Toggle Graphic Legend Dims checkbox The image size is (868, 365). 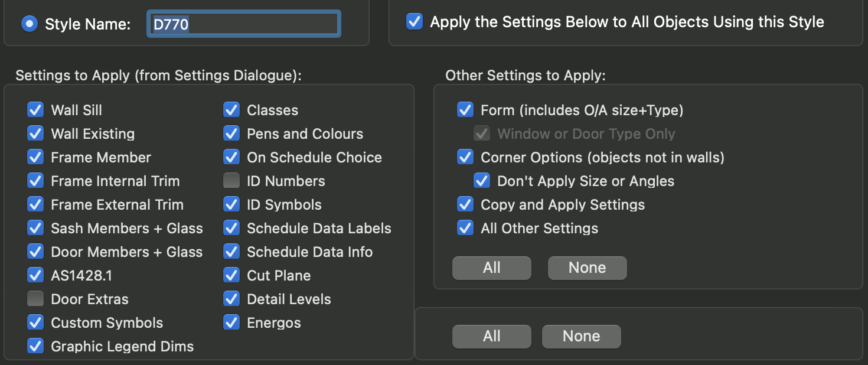tap(35, 347)
